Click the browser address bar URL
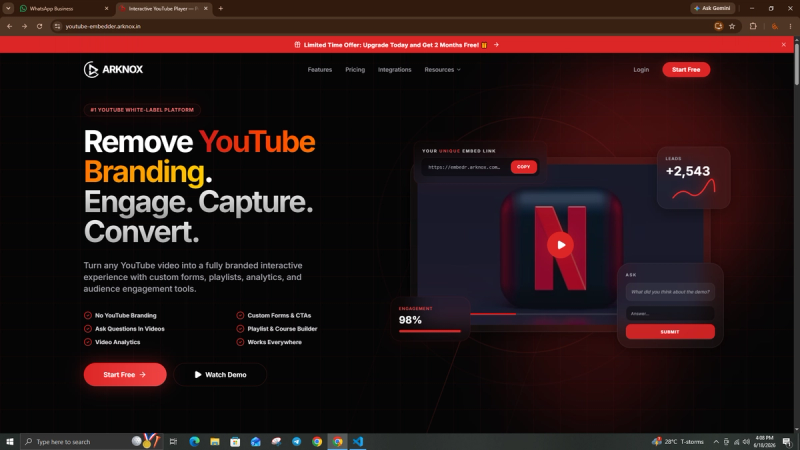The width and height of the screenshot is (800, 450). [103, 26]
